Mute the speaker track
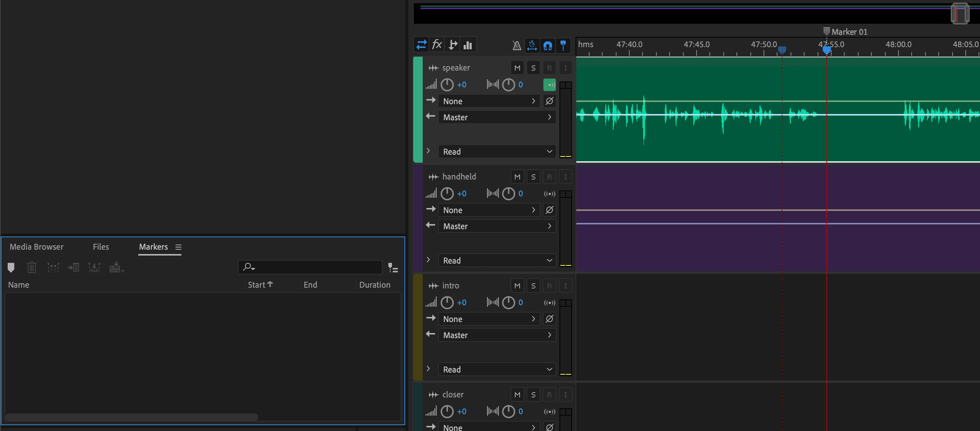 (x=517, y=68)
